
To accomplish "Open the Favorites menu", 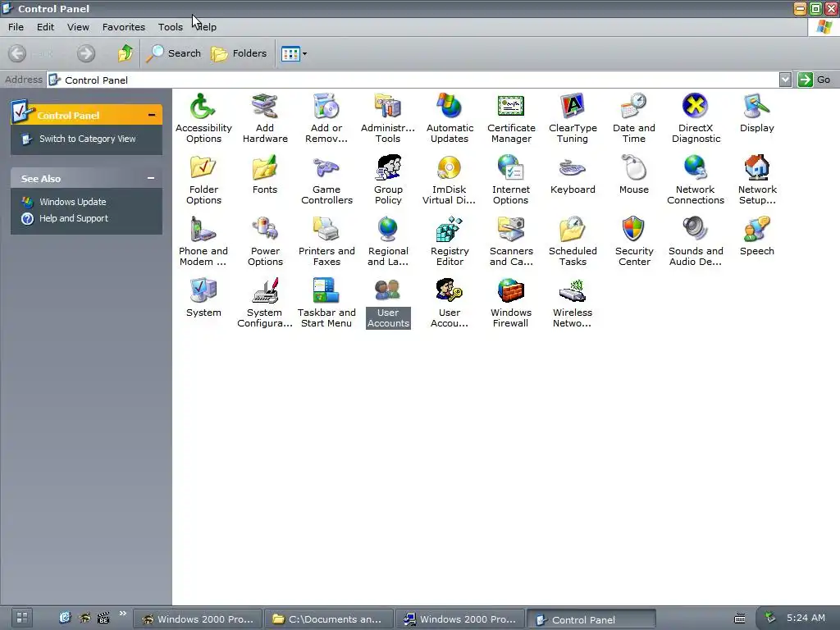I will coord(123,27).
